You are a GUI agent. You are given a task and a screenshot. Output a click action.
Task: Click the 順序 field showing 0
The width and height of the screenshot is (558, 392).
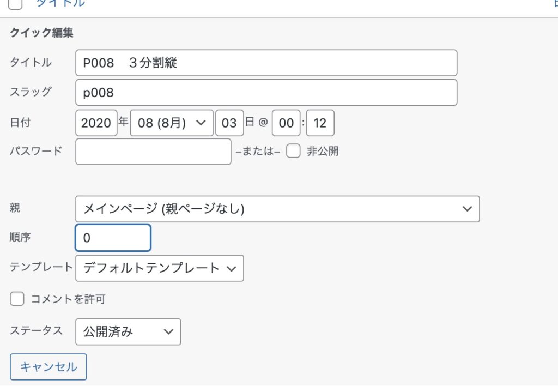pos(113,238)
